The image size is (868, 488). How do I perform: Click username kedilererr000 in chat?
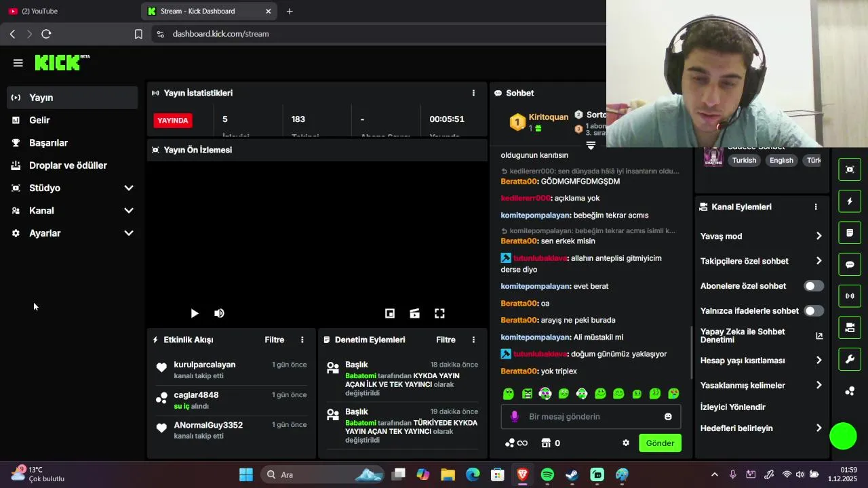(x=525, y=198)
